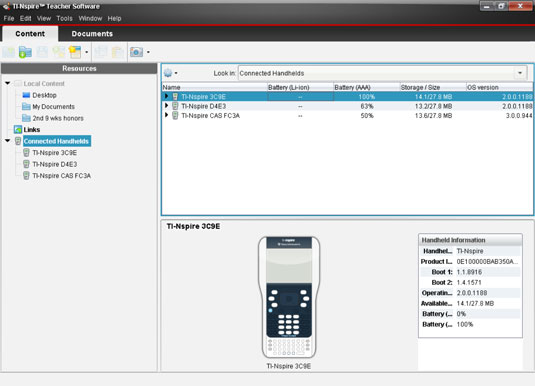Select TI-Nspire CAS FC3A in Resources tree

point(61,176)
